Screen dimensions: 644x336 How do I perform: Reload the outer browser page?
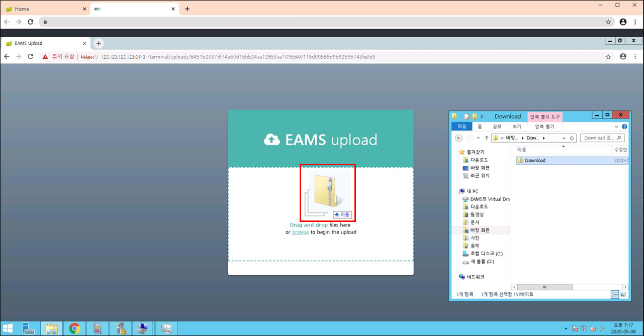30,22
